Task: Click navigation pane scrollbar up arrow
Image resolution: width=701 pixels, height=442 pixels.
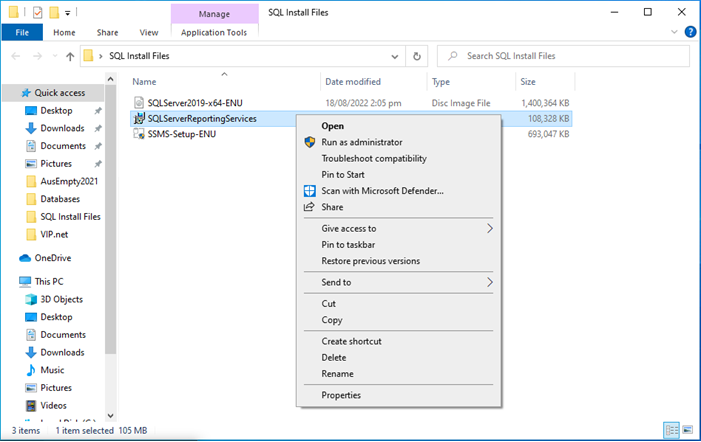Action: (x=110, y=80)
